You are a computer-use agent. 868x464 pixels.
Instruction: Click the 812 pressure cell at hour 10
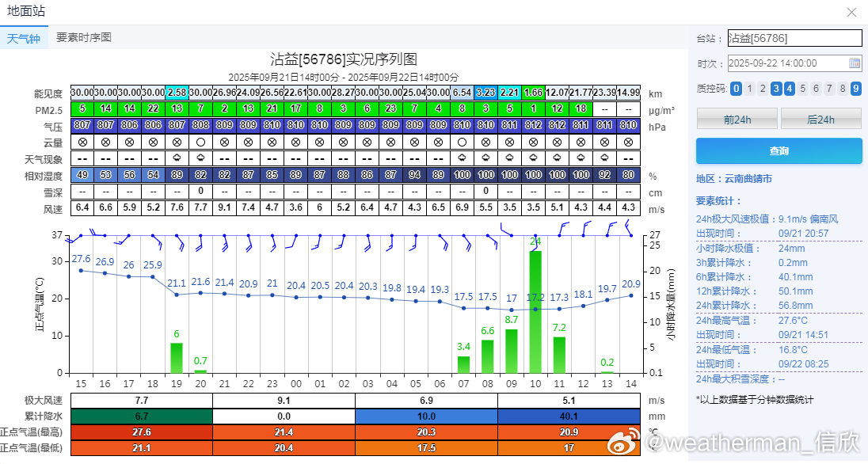pyautogui.click(x=534, y=125)
